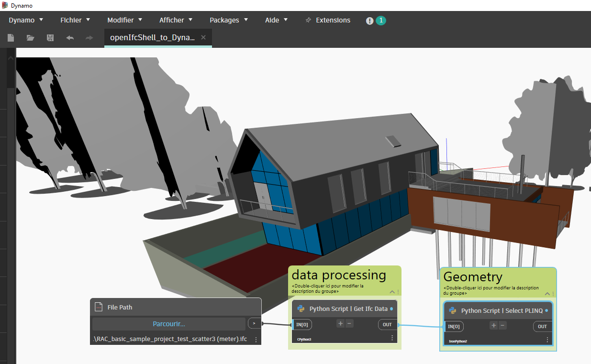Click the Python Script | Get Ifc Data title
This screenshot has width=591, height=364.
348,309
